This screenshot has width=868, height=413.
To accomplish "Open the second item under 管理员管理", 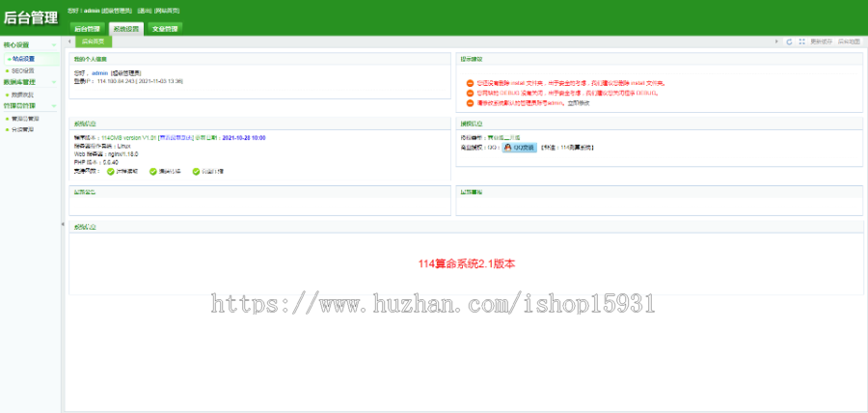I will point(23,129).
